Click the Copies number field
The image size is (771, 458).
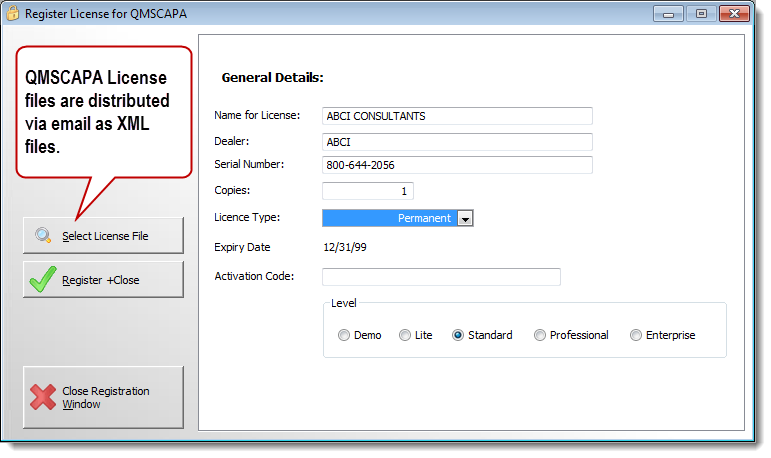(367, 190)
